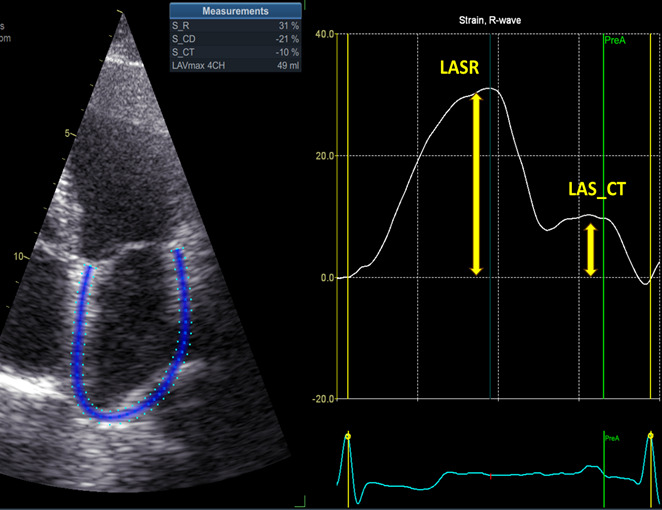This screenshot has width=662, height=510.
Task: Select the S_R 31 % measurement row
Action: coord(234,26)
